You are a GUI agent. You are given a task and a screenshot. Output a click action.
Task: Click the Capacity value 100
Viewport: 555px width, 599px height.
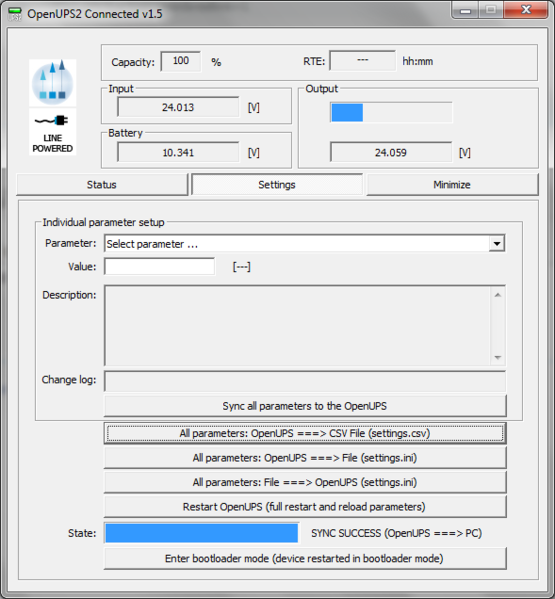click(181, 61)
